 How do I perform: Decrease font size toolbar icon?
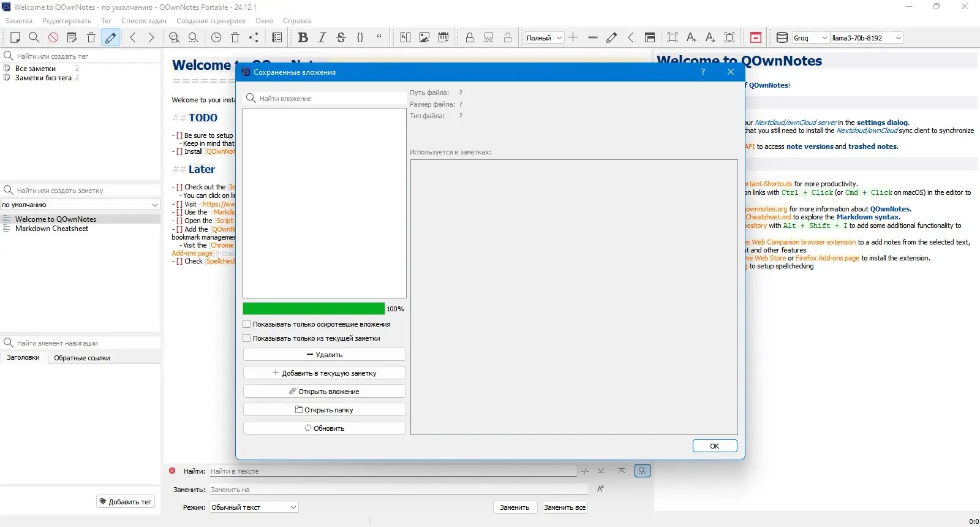point(710,37)
